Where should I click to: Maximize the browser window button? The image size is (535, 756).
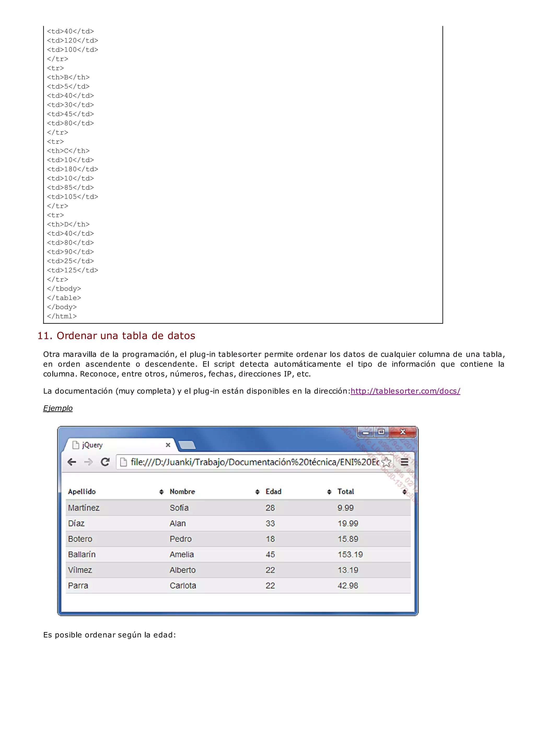pos(381,432)
